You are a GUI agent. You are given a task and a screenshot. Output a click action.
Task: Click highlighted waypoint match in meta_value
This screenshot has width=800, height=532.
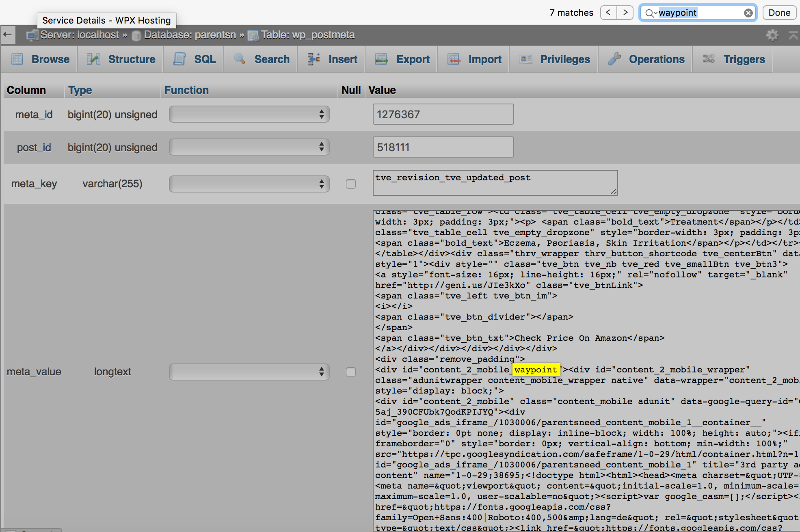tap(536, 370)
